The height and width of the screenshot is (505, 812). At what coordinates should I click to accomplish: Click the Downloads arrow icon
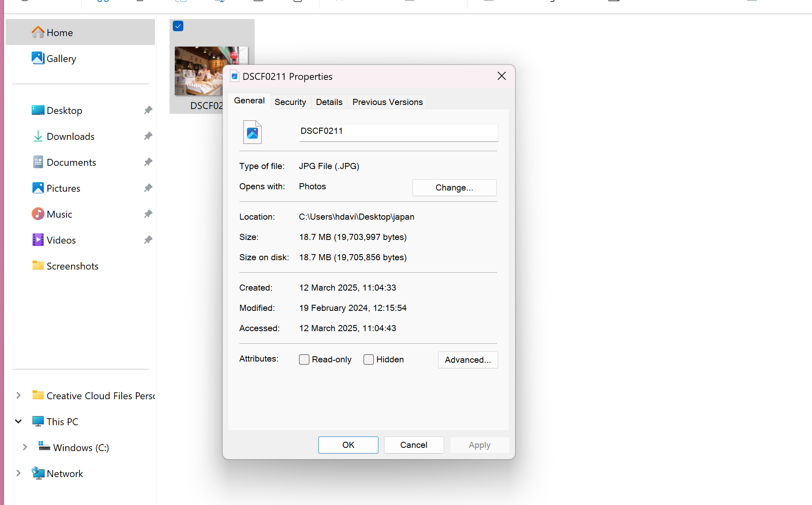pyautogui.click(x=38, y=136)
